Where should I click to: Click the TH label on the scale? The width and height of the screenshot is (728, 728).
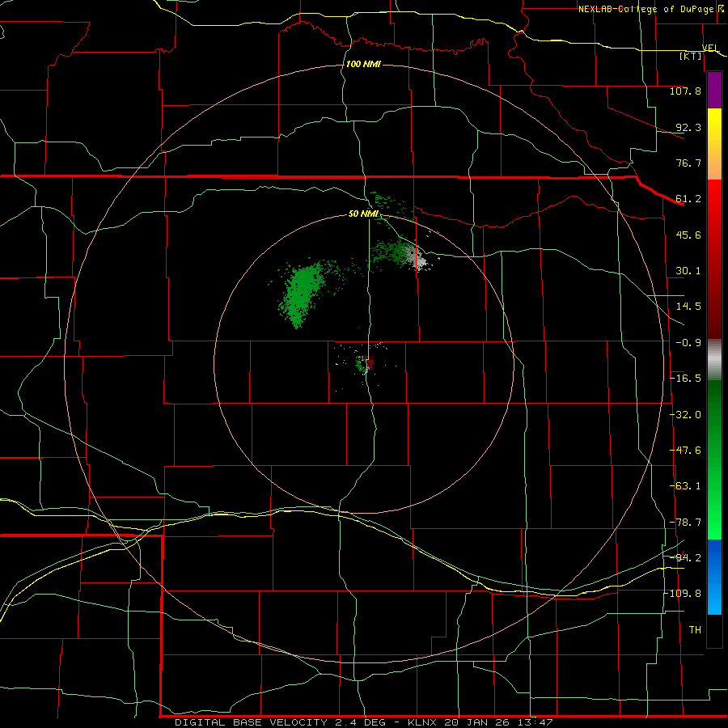pyautogui.click(x=695, y=630)
